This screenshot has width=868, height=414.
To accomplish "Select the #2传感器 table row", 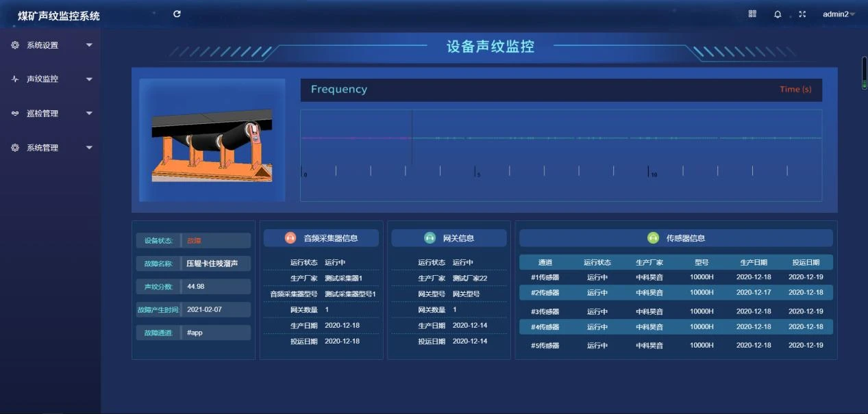I will (676, 292).
